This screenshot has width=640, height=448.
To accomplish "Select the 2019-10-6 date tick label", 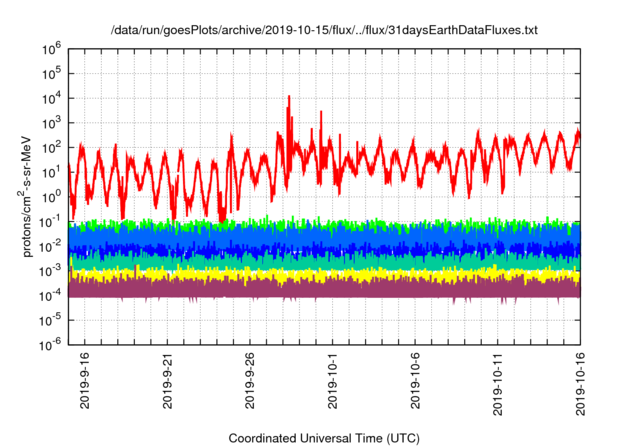I will coord(415,385).
